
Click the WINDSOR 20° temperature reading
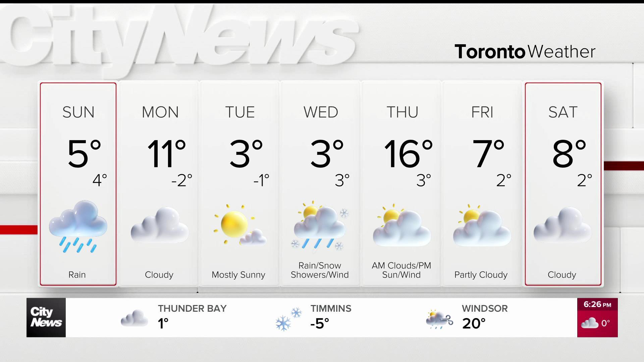tap(474, 323)
